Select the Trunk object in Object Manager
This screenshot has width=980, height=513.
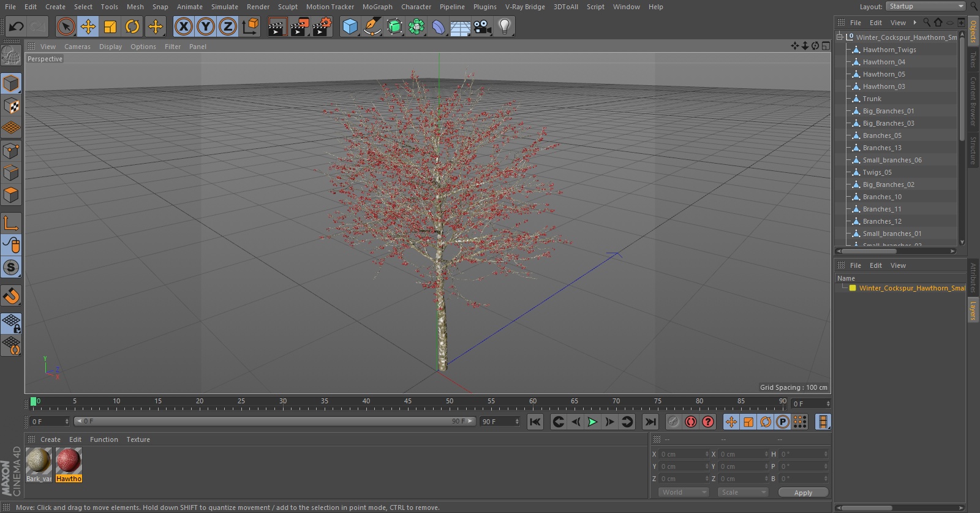(872, 99)
